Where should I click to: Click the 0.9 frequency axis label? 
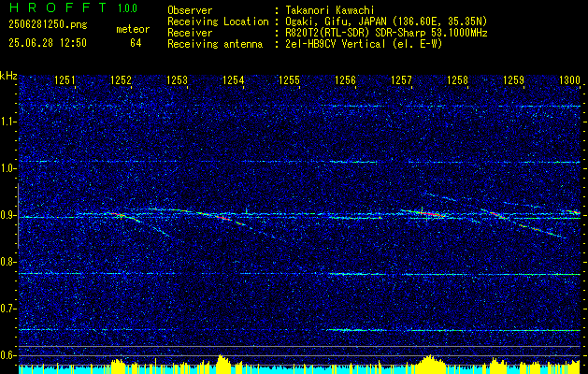click(8, 215)
